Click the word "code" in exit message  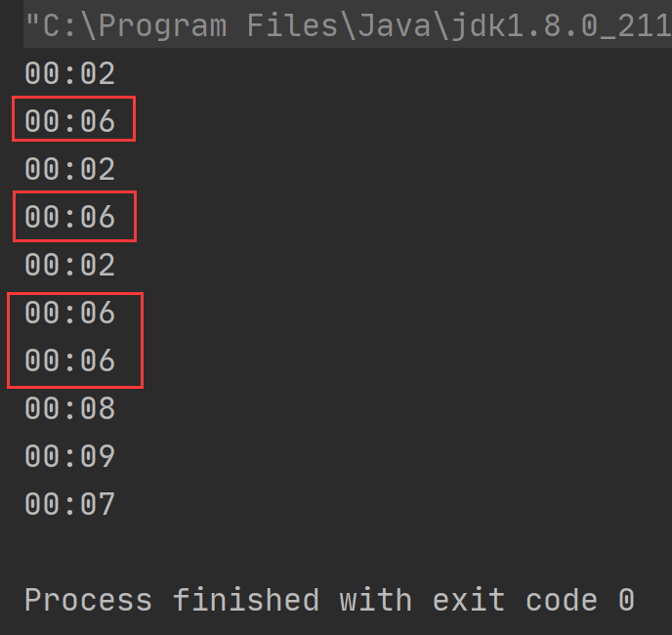point(562,600)
